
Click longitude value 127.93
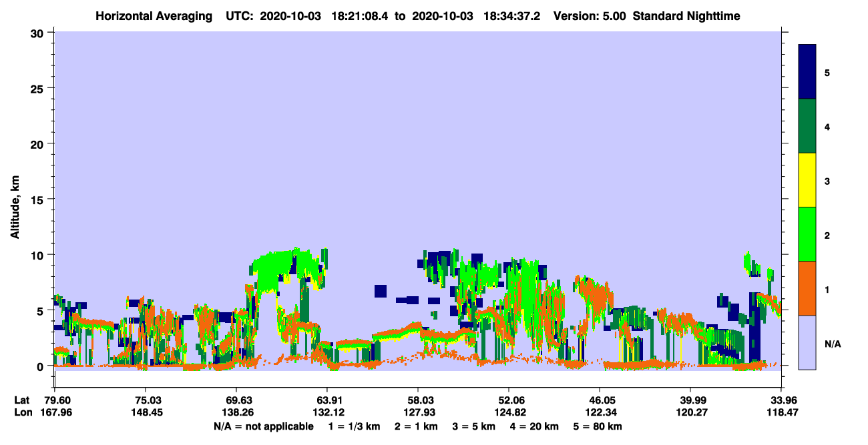pos(418,413)
